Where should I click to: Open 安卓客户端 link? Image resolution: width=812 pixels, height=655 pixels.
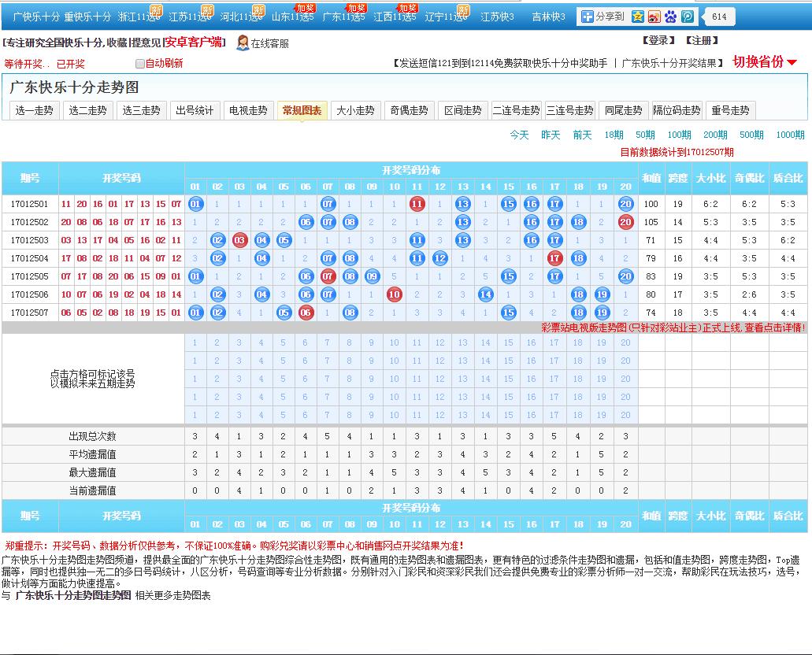point(194,42)
